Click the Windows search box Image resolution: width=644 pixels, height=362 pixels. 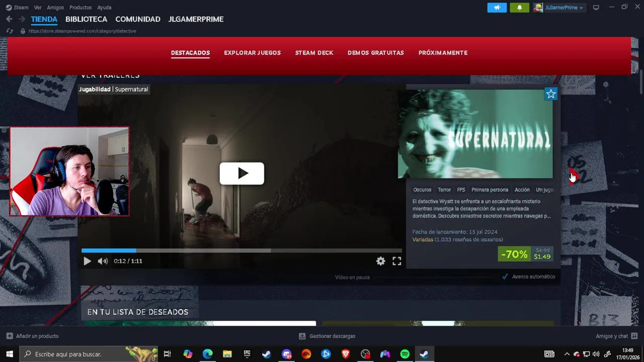click(x=89, y=354)
